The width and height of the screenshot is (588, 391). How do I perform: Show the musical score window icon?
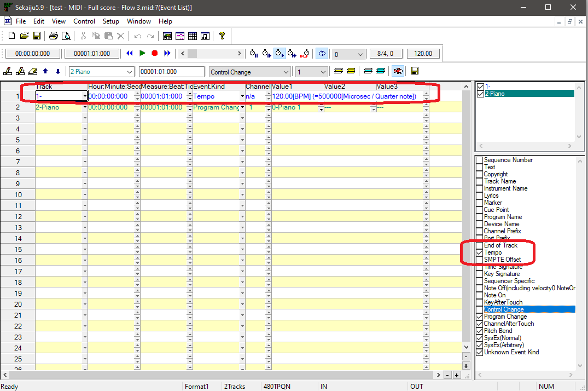(x=205, y=36)
